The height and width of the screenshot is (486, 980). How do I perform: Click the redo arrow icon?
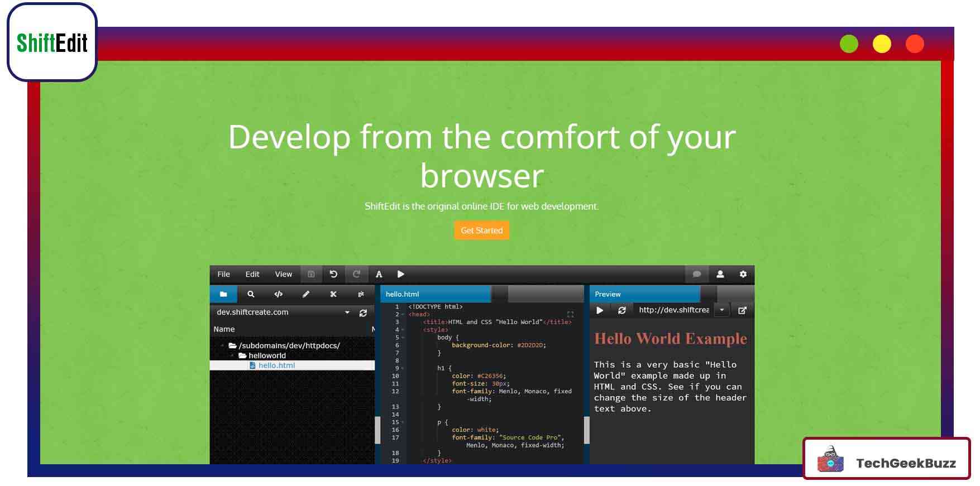pyautogui.click(x=356, y=274)
